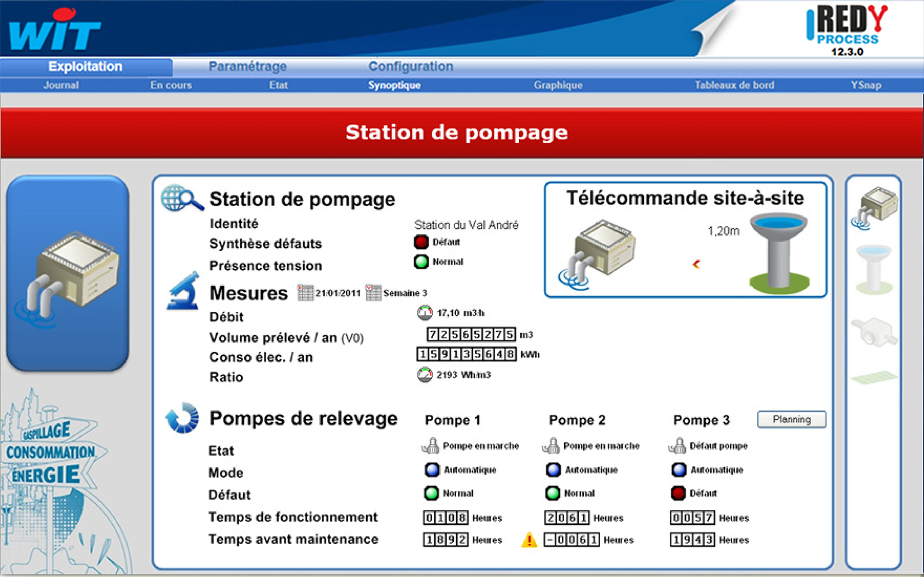This screenshot has width=924, height=577.
Task: Click the orange arrow between station and tower
Action: pyautogui.click(x=696, y=264)
